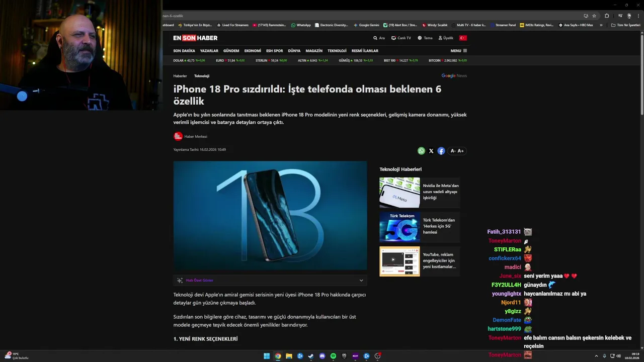Click the BITCOIN price ticker

[x=448, y=60]
